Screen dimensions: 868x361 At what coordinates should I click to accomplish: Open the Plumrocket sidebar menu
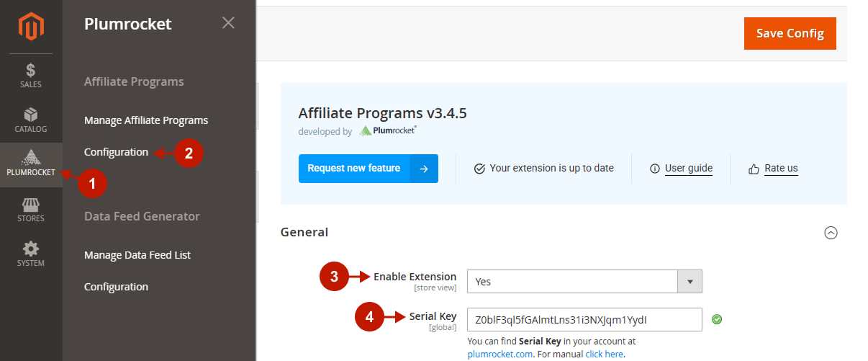(x=31, y=165)
